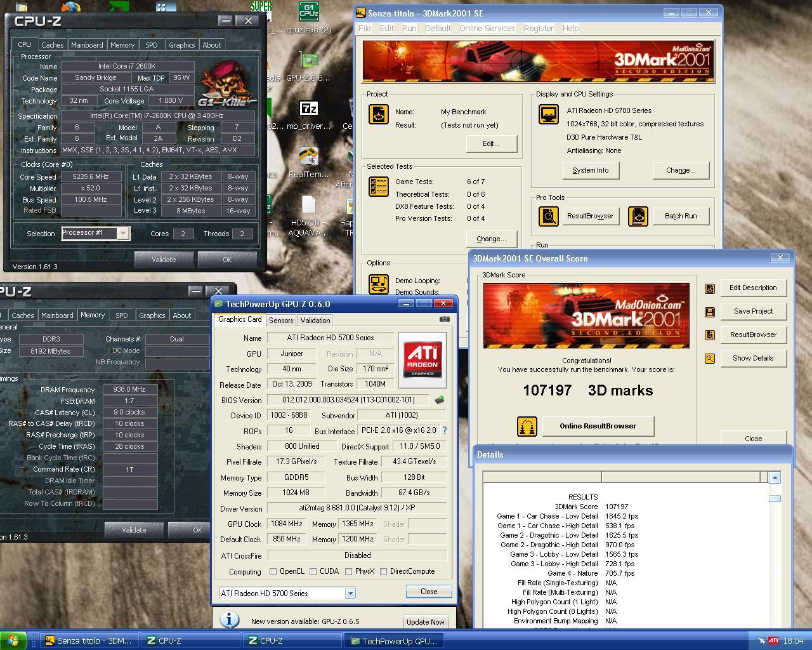Open the SPD tab in top CPU-Z
Image resolution: width=812 pixels, height=650 pixels.
tap(152, 45)
